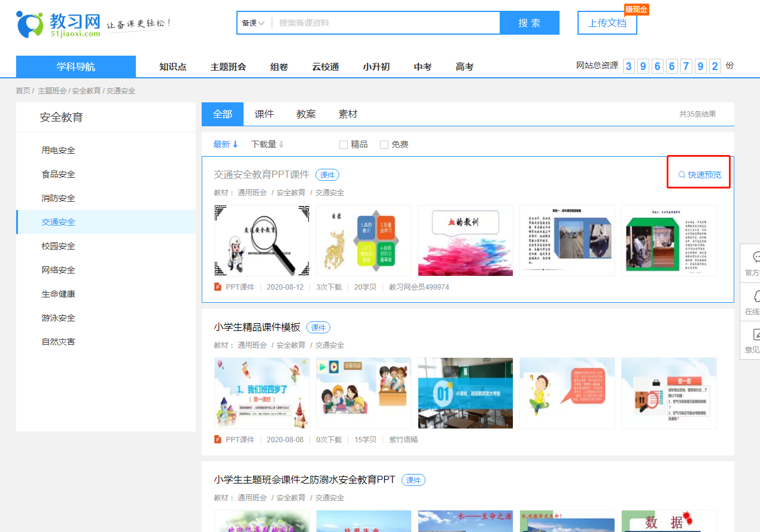Open 小学生主题班会课件之防溺水安全教育PPT title
The width and height of the screenshot is (760, 532).
point(305,480)
